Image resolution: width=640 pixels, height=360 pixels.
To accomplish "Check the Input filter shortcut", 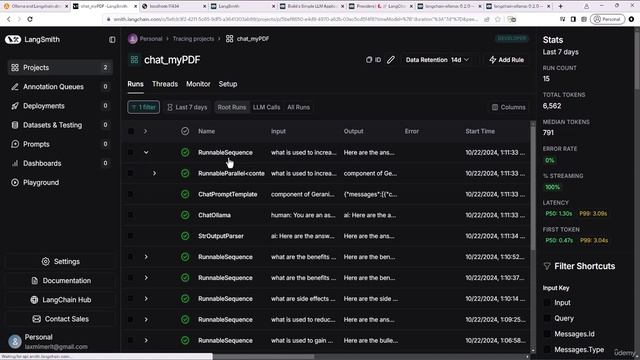I will click(547, 302).
